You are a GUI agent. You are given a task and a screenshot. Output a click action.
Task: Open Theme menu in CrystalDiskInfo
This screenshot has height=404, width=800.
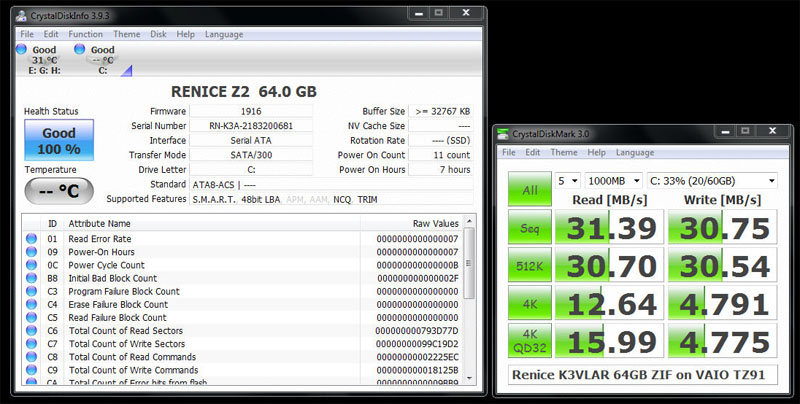127,34
